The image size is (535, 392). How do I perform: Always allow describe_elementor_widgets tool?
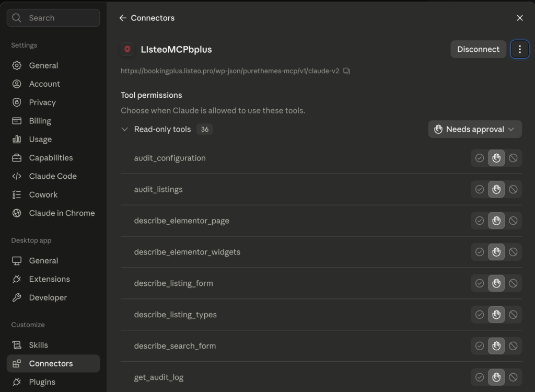pyautogui.click(x=480, y=252)
